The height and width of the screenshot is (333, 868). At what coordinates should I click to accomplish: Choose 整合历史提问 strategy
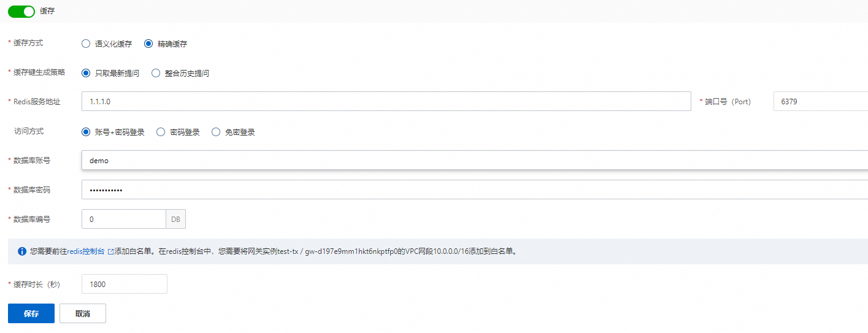click(155, 73)
